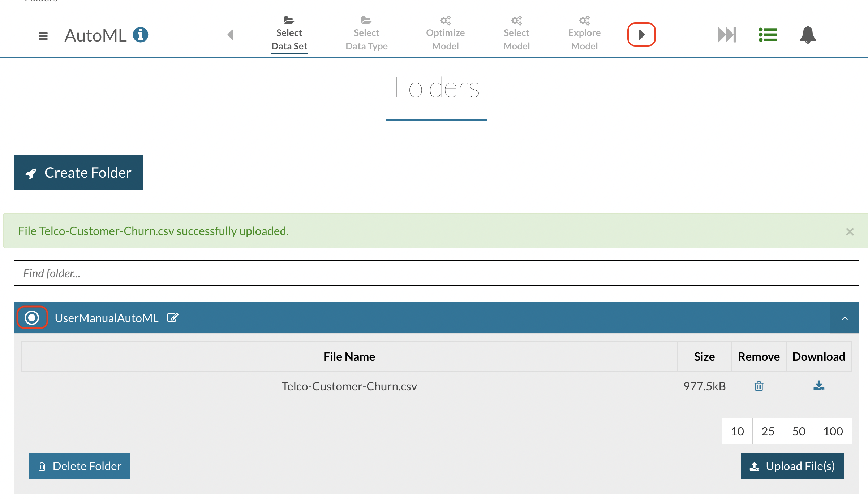Rename folder using the edit pencil icon
868x499 pixels.
[173, 318]
